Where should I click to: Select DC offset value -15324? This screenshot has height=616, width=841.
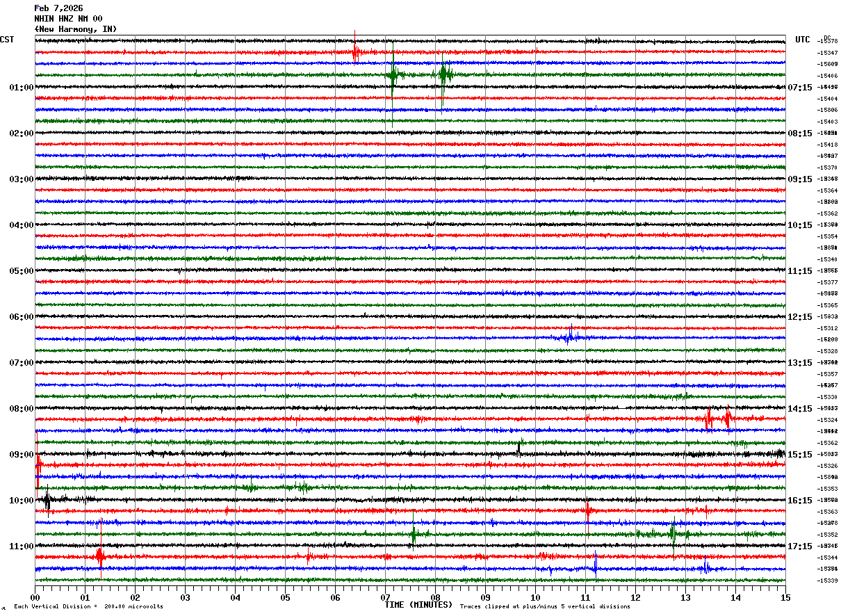(x=828, y=420)
